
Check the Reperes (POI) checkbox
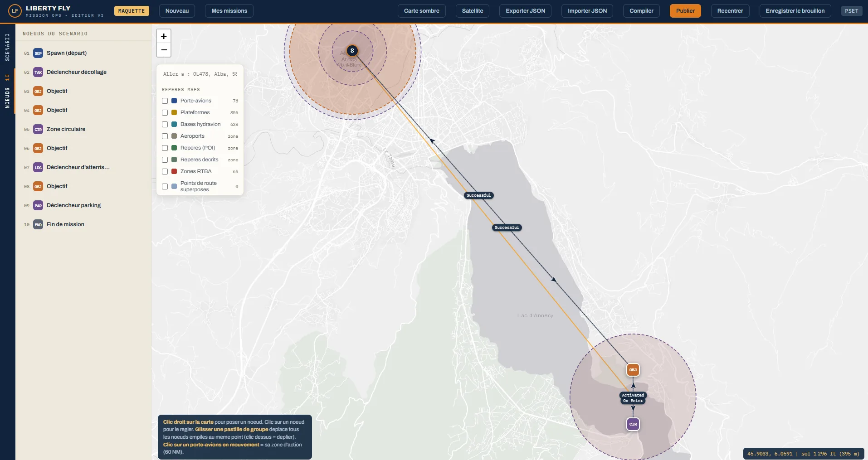tap(165, 148)
